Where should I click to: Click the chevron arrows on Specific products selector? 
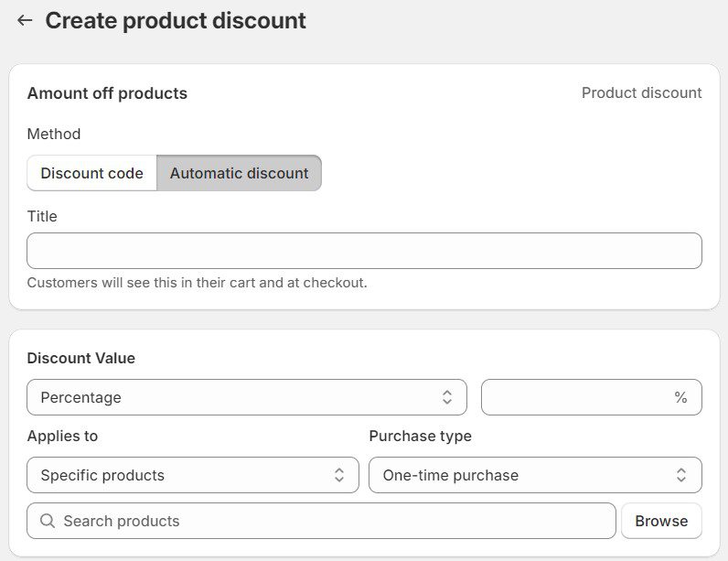coord(339,475)
